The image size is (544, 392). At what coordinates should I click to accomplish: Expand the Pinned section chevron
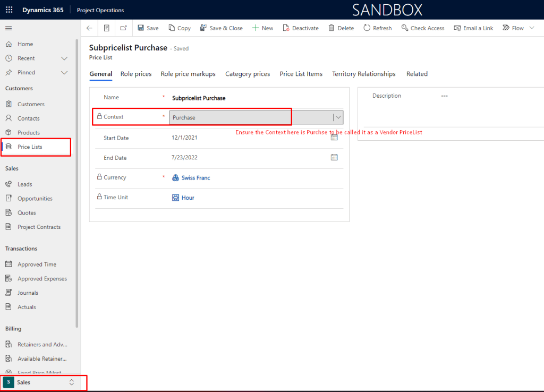coord(64,73)
